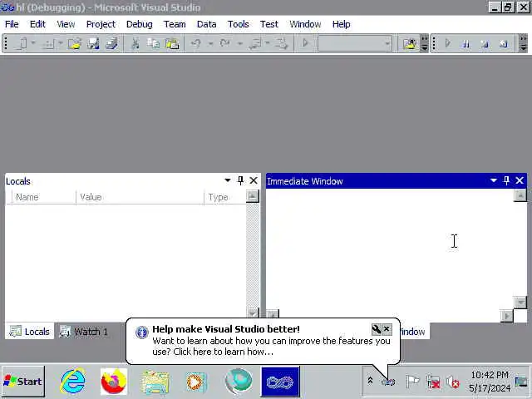The height and width of the screenshot is (399, 532).
Task: Click scroll down arrow in Immediate Window
Action: coord(520,302)
